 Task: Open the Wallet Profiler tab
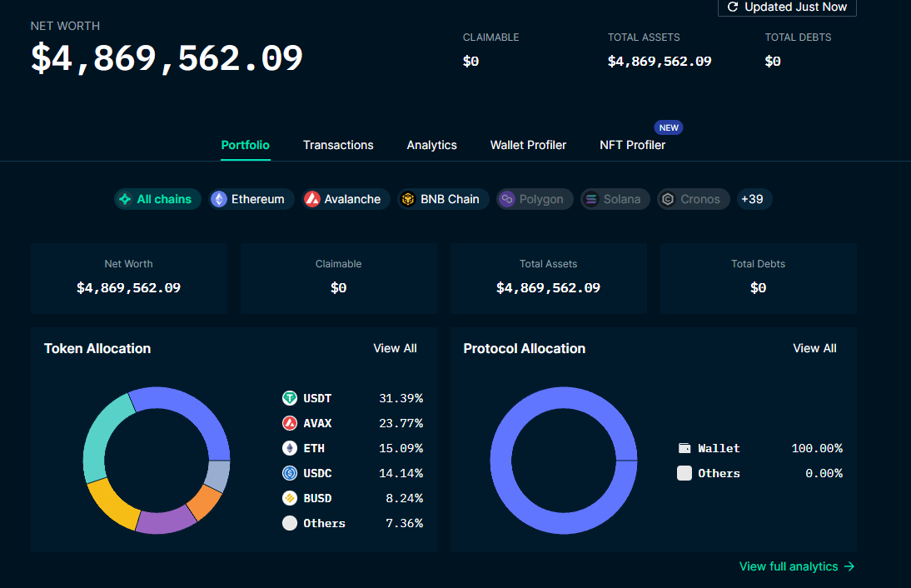click(528, 145)
